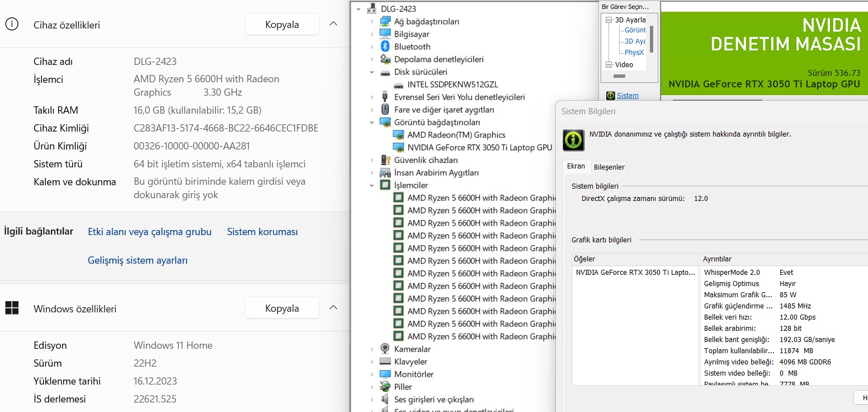
Task: Click the NVIDIA task tree vertical scrollbar
Action: click(651, 39)
